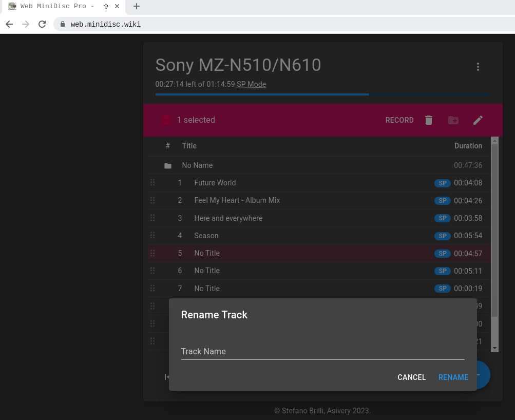
Task: Click the track list scrollbar thumb
Action: point(494,231)
